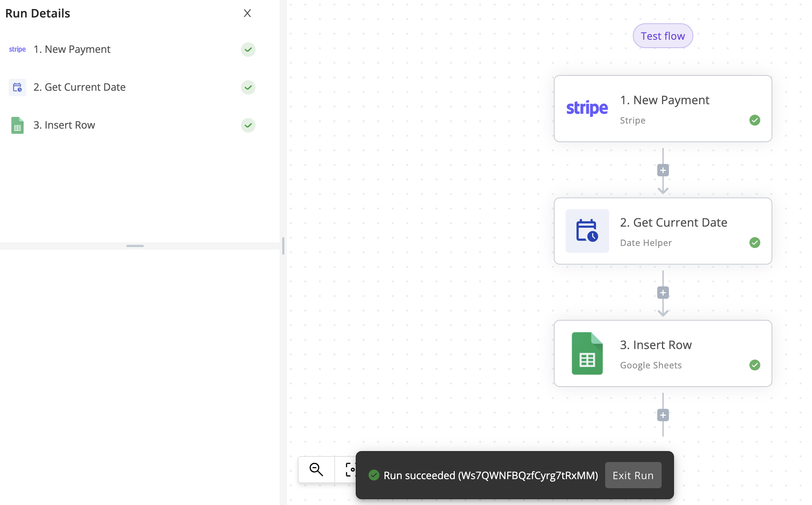This screenshot has width=812, height=505.
Task: Click the Google Sheets subtitle on the card
Action: [651, 365]
